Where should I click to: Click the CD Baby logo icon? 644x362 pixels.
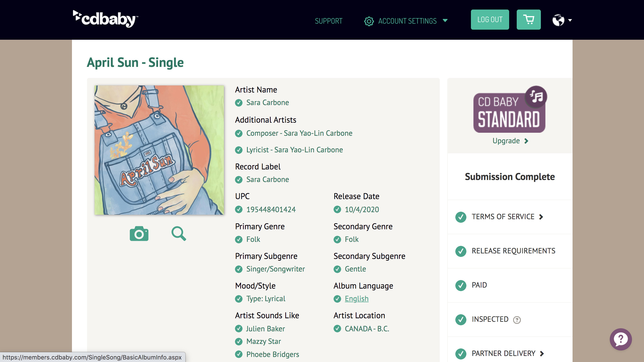pos(106,19)
